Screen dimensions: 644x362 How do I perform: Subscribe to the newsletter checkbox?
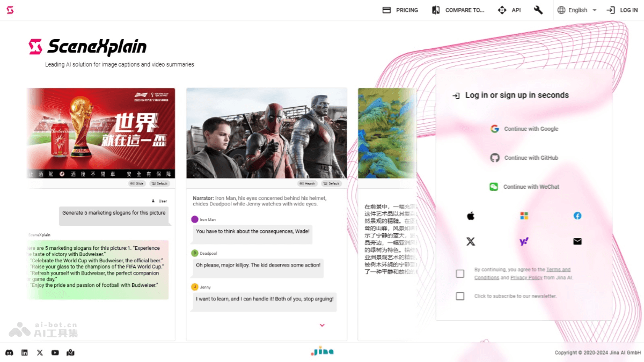click(460, 296)
